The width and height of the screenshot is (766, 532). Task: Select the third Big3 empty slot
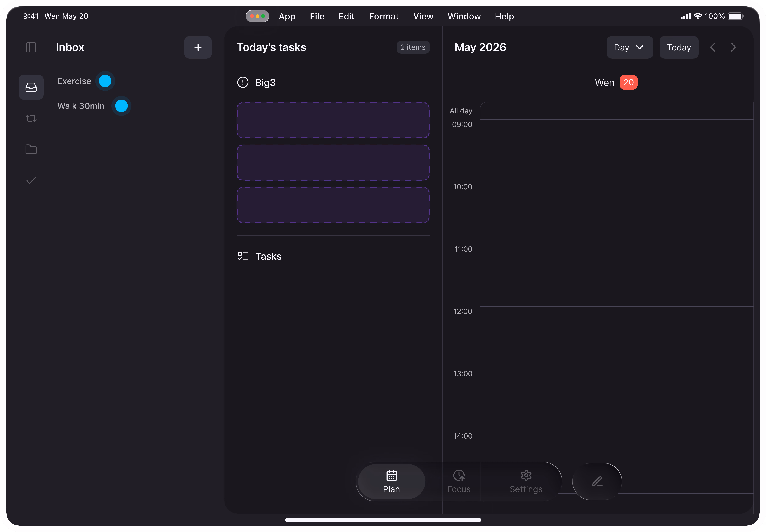(x=333, y=205)
